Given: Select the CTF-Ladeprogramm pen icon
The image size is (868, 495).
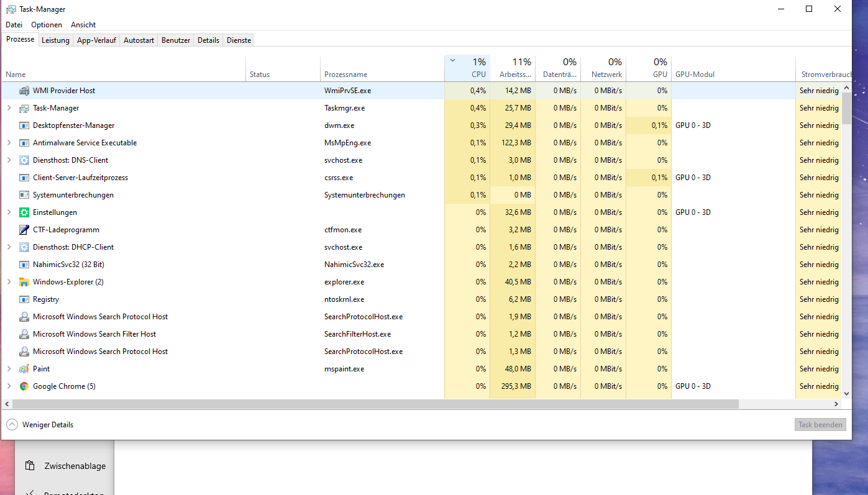Looking at the screenshot, I should coord(24,230).
